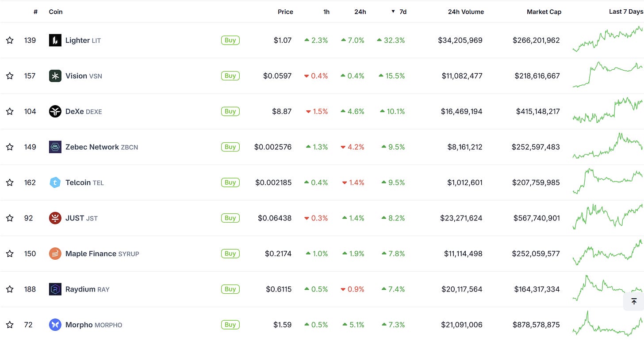Screen dimensions: 644x341
Task: Hit the Buy button for JUST
Action: coord(230,218)
